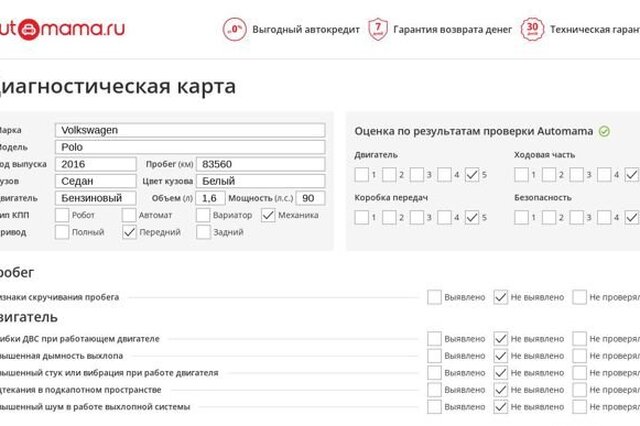
Task: Check Выявлено for повышенная дымность выхлопа
Action: (x=434, y=356)
